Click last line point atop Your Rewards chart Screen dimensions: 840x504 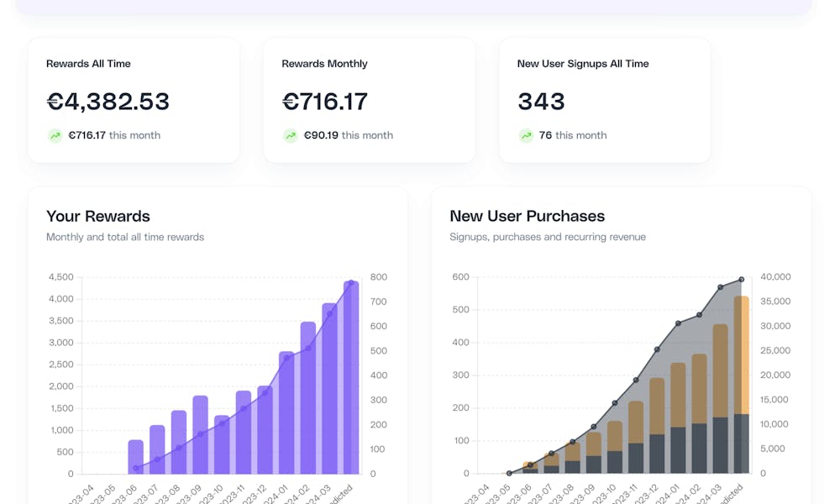coord(351,283)
